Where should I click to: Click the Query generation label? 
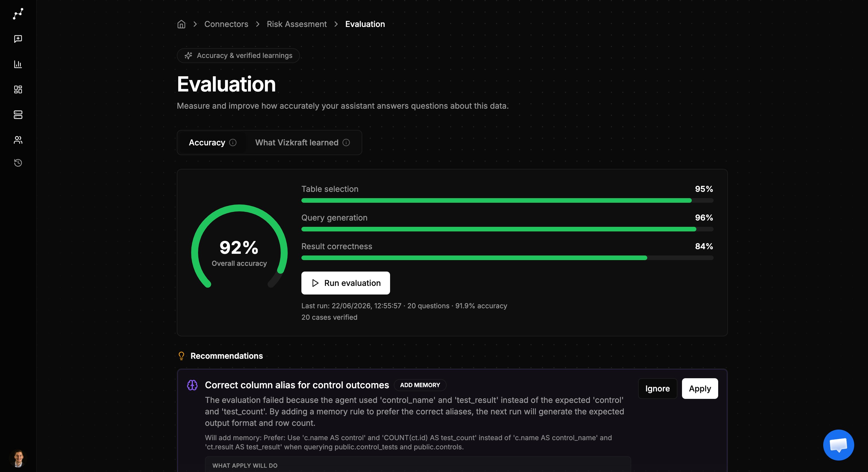tap(334, 217)
